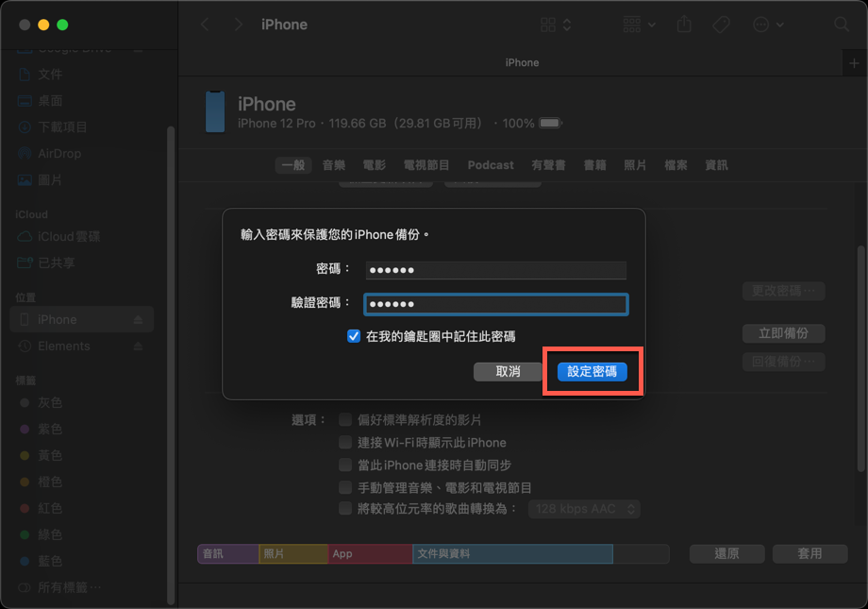This screenshot has height=609, width=868.
Task: Open the group-by dropdown in toolbar
Action: (x=639, y=25)
